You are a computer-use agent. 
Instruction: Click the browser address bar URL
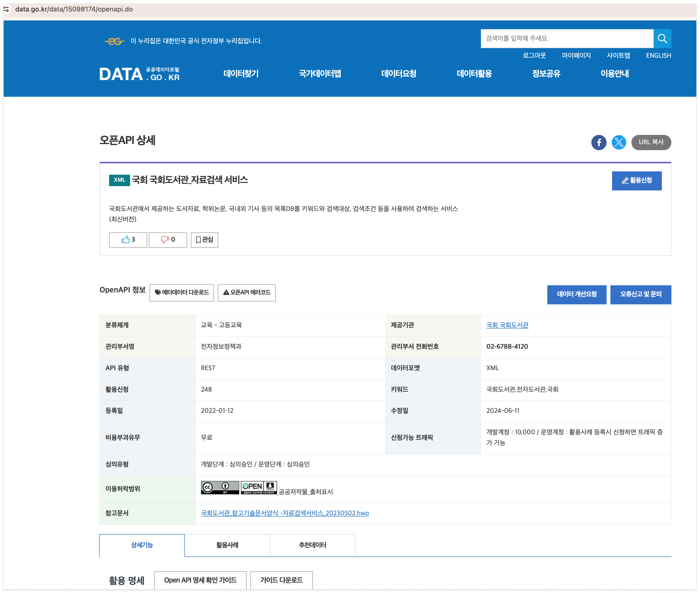click(x=74, y=9)
